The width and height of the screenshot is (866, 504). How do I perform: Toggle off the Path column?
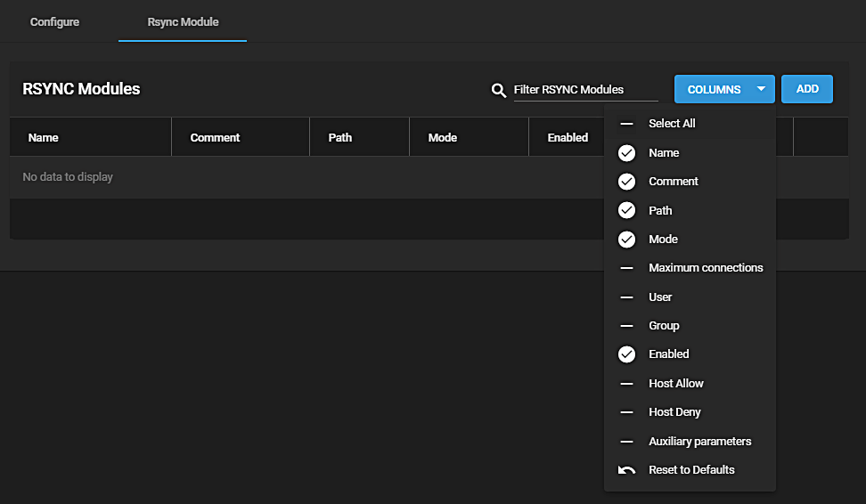click(627, 211)
